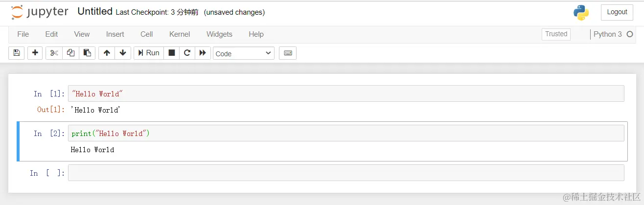Restart the kernel with circular arrow icon
The image size is (644, 205).
point(187,53)
